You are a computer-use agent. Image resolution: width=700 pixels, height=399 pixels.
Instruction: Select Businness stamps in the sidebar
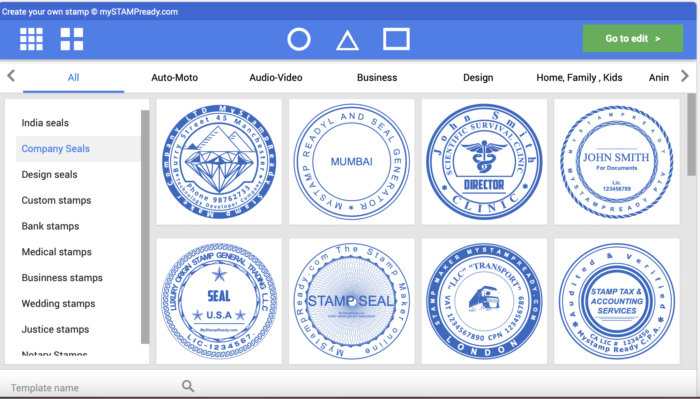78,278
